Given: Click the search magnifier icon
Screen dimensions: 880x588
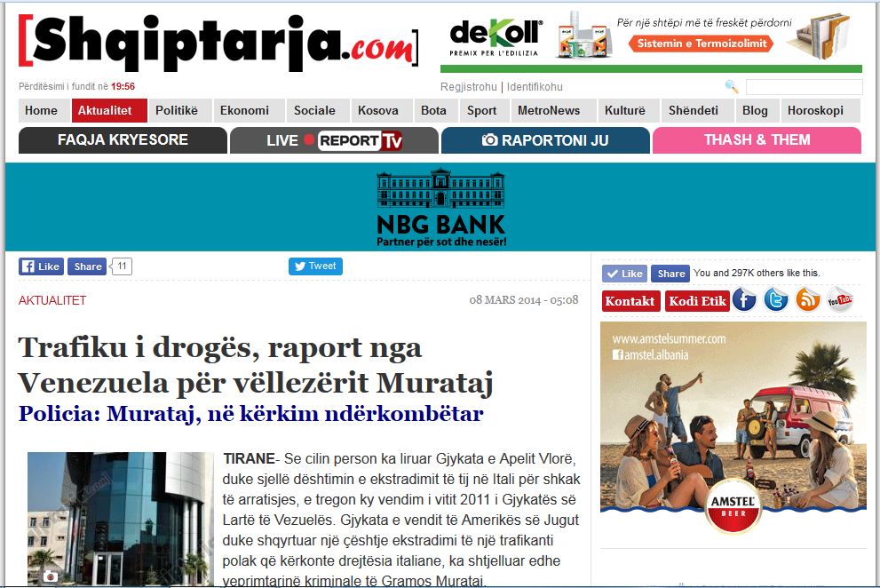Looking at the screenshot, I should [732, 87].
